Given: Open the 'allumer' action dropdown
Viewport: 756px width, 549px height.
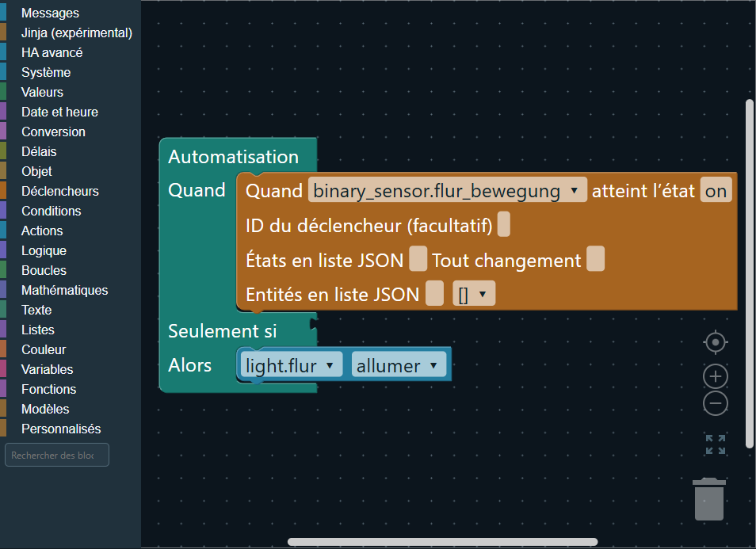Looking at the screenshot, I should 399,365.
